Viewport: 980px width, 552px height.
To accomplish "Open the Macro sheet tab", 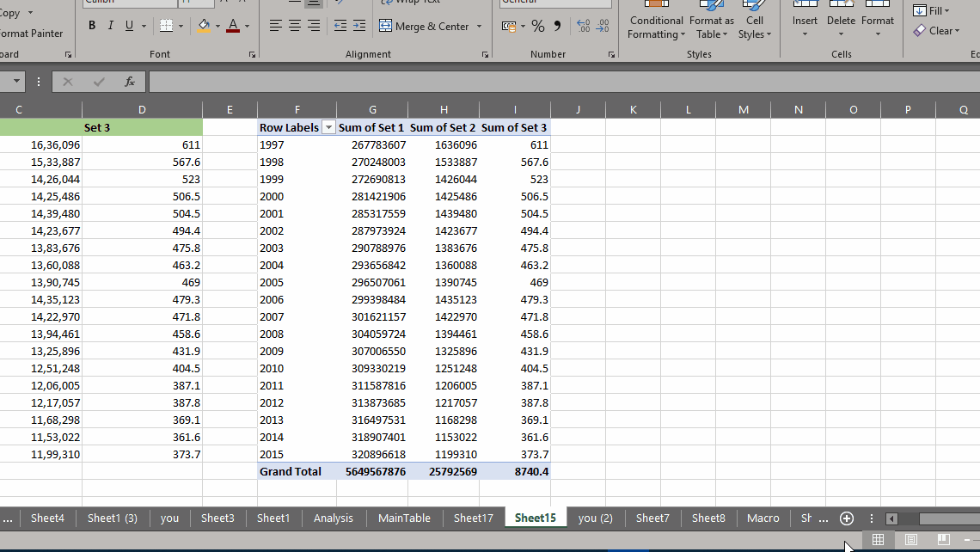I will pyautogui.click(x=763, y=518).
